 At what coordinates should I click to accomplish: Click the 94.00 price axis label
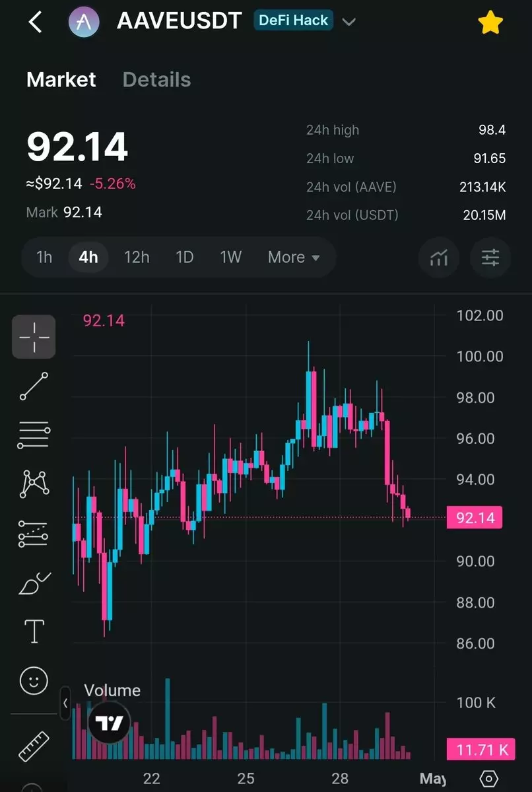tap(475, 480)
